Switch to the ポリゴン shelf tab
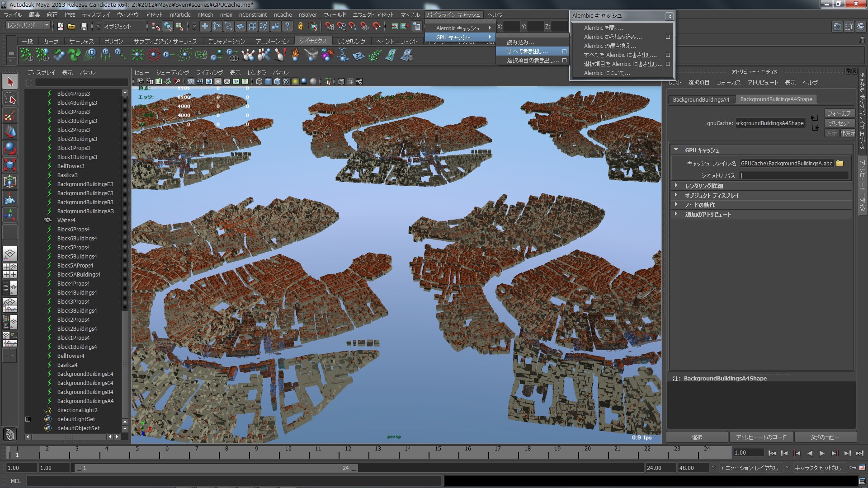The width and height of the screenshot is (868, 488). click(113, 41)
